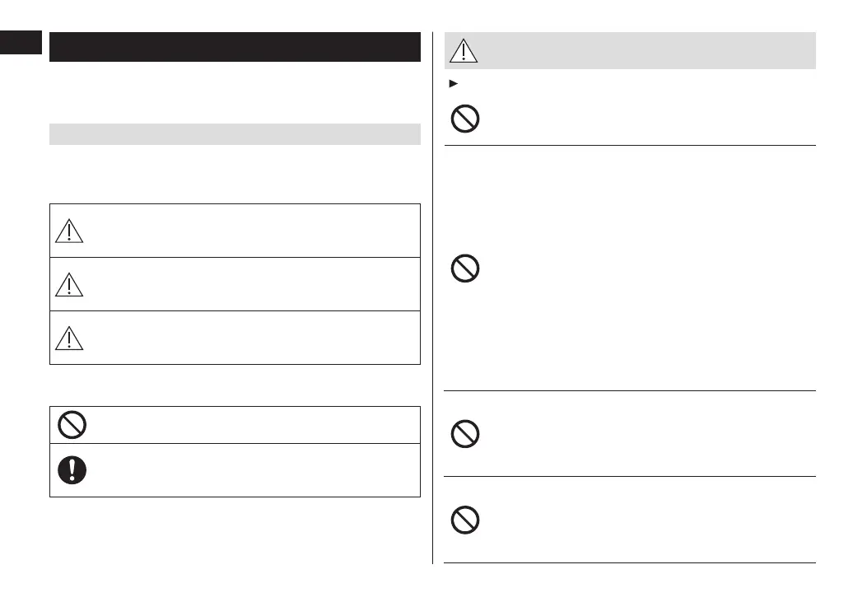Click the black page tab in the top-left corner
Viewport: 867px width, 616px height.
pyautogui.click(x=21, y=42)
